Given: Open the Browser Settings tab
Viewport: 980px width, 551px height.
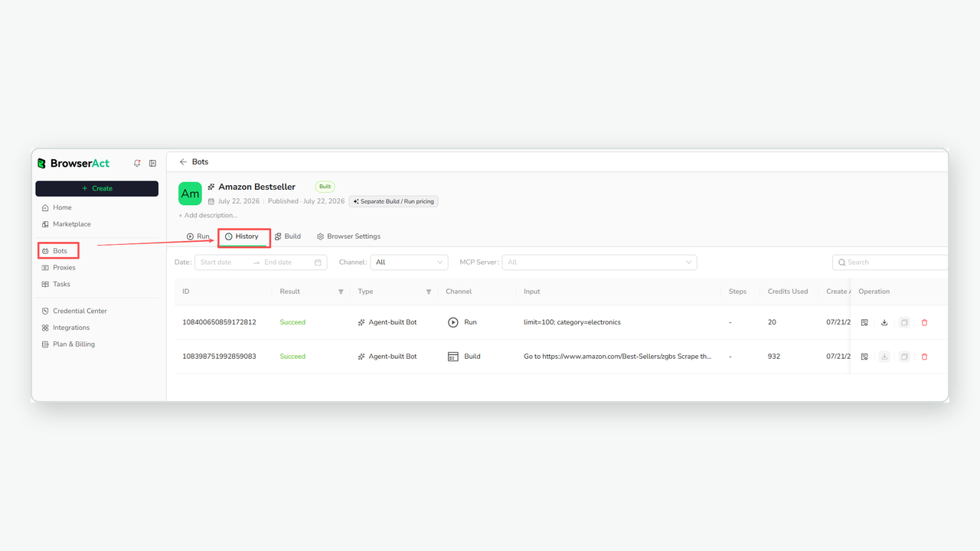Looking at the screenshot, I should coord(348,236).
